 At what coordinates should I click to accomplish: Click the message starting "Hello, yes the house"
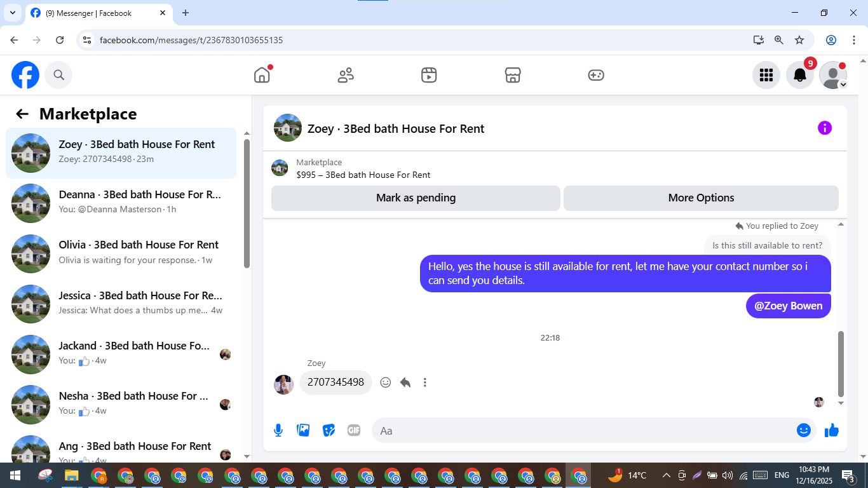(x=625, y=273)
